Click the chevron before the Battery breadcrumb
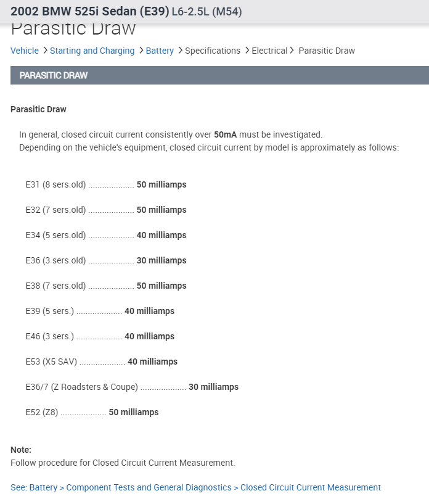The image size is (429, 504). tap(141, 51)
